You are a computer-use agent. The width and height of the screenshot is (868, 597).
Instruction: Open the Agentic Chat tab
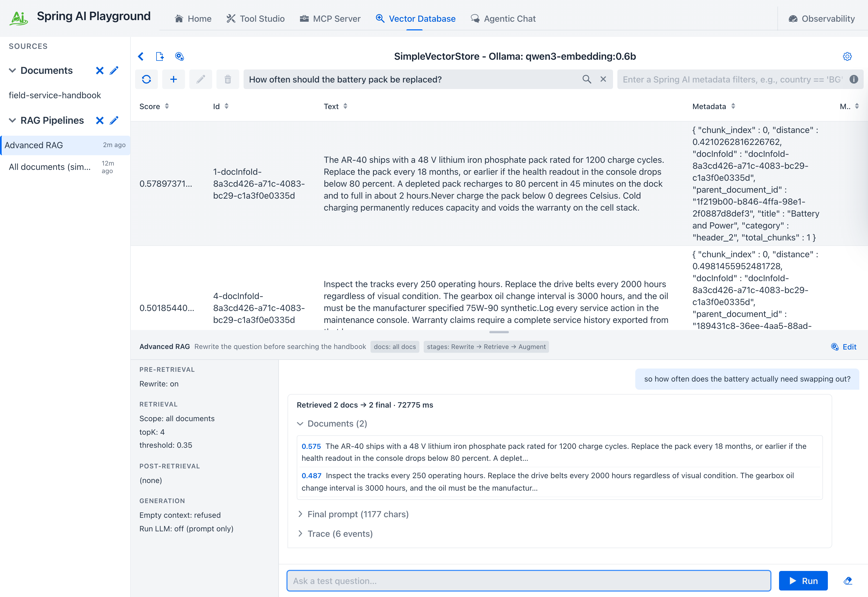coord(503,19)
